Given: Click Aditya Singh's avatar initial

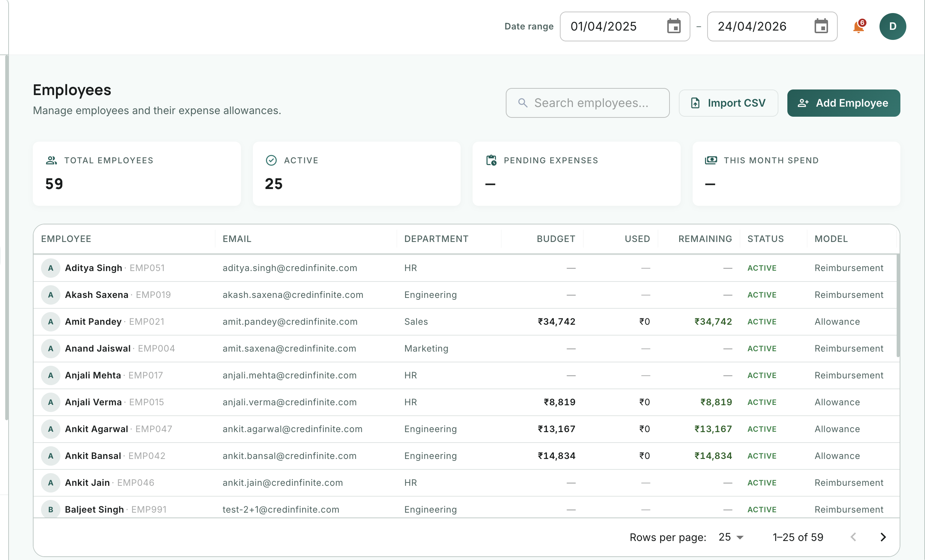Looking at the screenshot, I should [x=51, y=268].
